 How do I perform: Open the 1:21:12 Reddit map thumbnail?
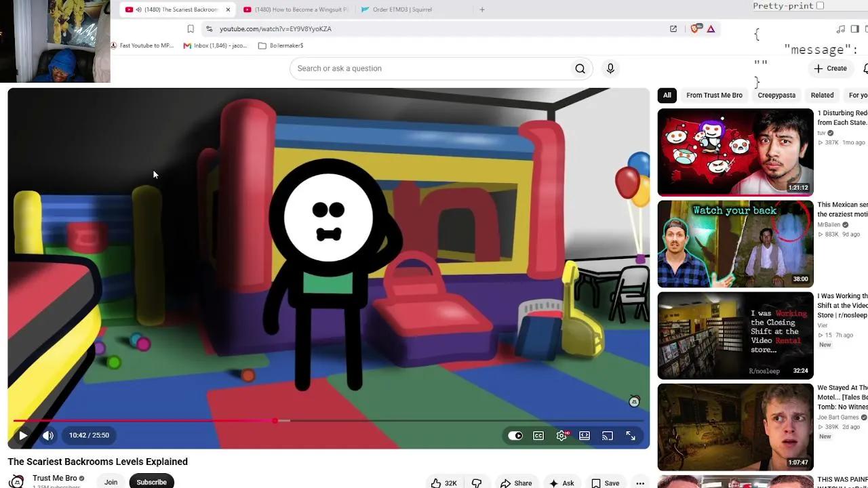click(735, 152)
